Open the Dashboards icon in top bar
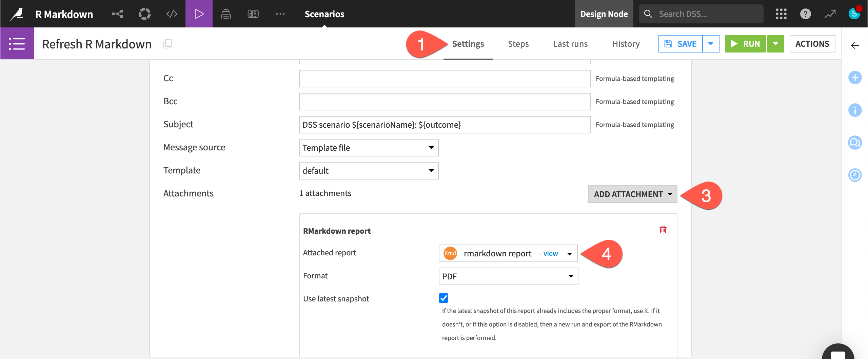 [253, 14]
